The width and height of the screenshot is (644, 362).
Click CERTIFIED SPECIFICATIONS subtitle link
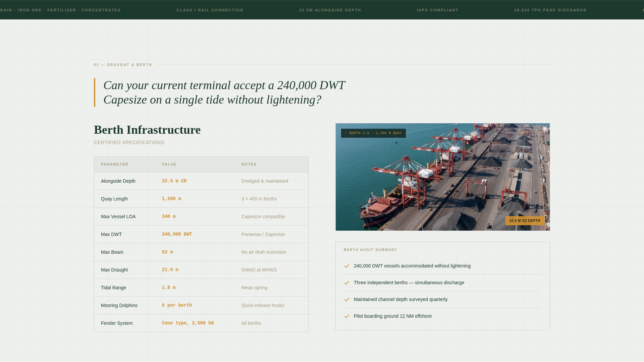pyautogui.click(x=129, y=142)
